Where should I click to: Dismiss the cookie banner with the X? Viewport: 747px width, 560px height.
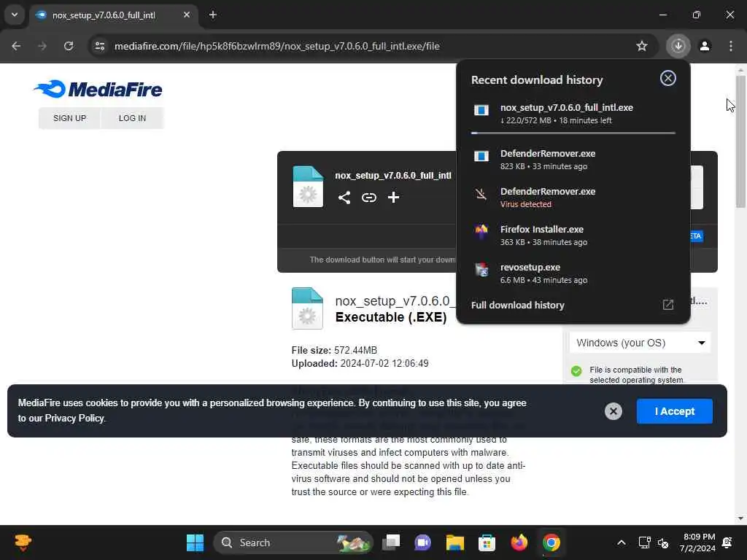coord(613,411)
